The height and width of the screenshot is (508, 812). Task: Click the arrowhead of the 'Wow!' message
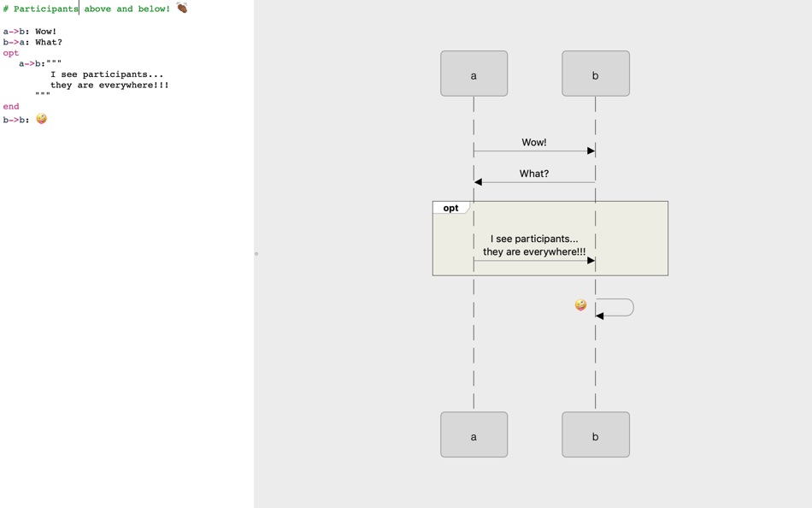[591, 151]
